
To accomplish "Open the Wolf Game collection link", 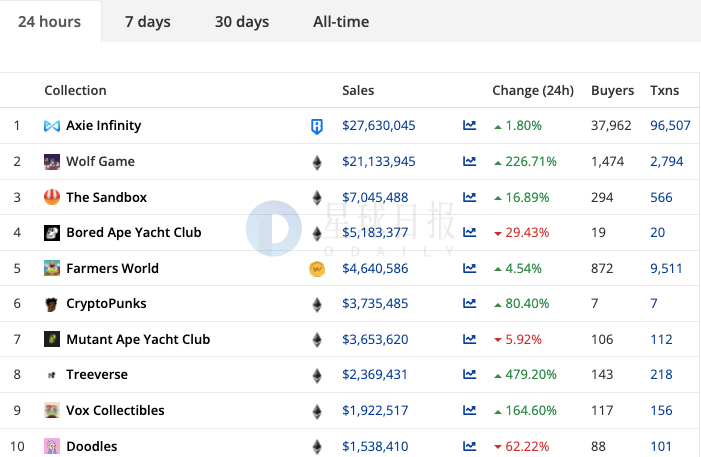I will pos(101,161).
